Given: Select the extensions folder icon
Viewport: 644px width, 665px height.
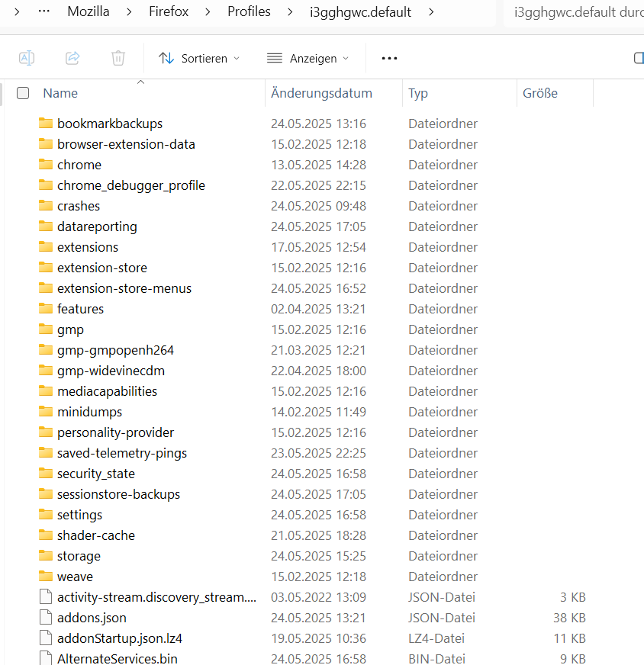Looking at the screenshot, I should [x=46, y=246].
